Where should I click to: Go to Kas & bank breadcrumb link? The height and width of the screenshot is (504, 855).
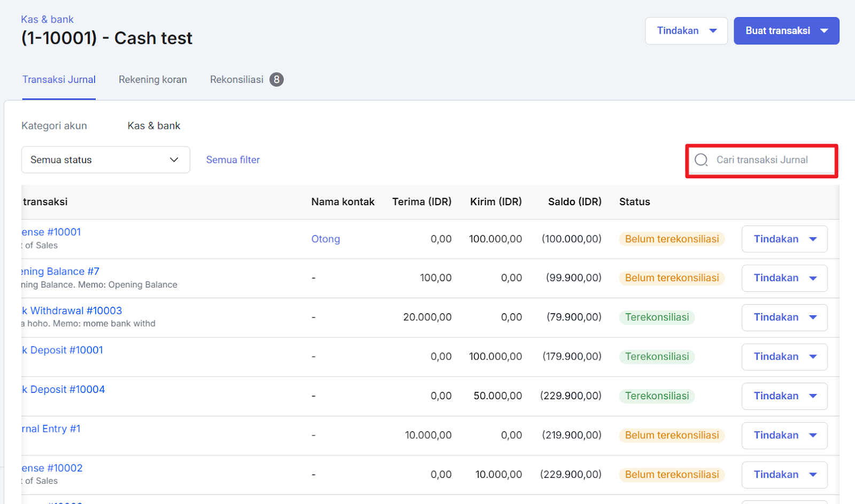pos(47,19)
